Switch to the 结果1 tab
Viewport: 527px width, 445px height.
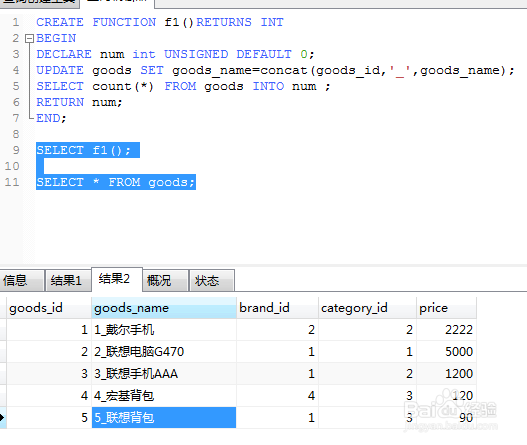[x=68, y=280]
